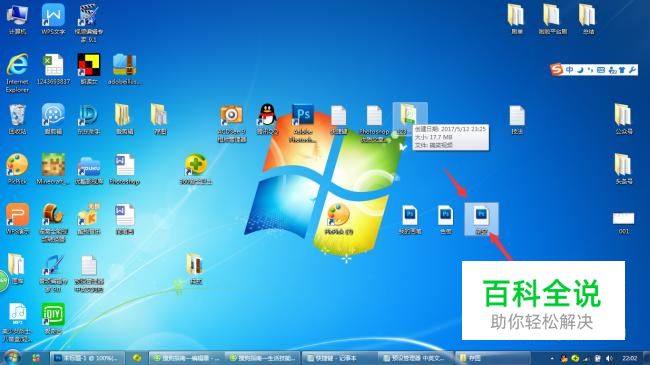Click Show Desktop strip at taskbar end

click(x=647, y=358)
